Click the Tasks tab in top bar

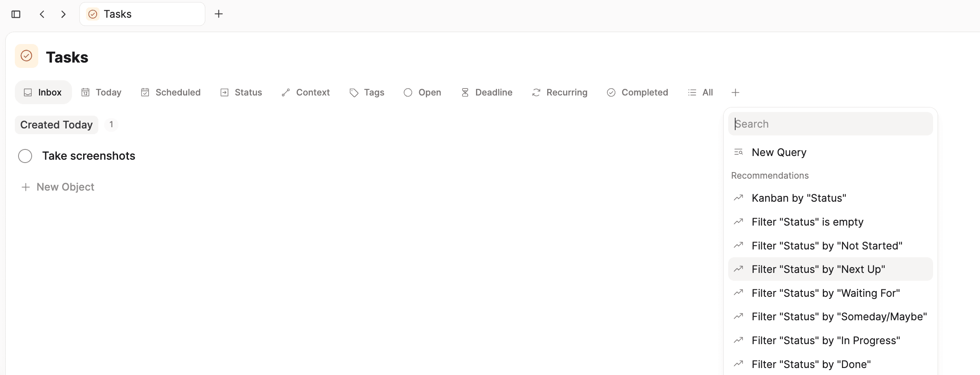142,14
